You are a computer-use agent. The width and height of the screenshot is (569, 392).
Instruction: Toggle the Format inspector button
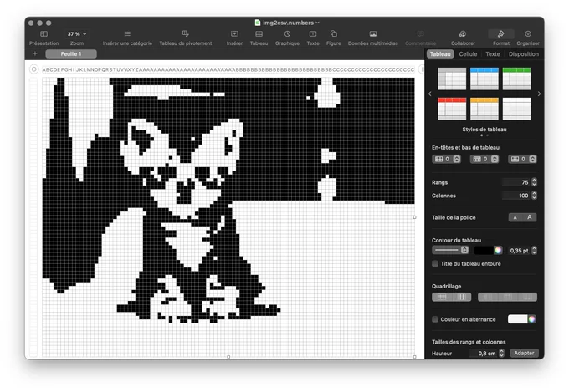coord(500,34)
